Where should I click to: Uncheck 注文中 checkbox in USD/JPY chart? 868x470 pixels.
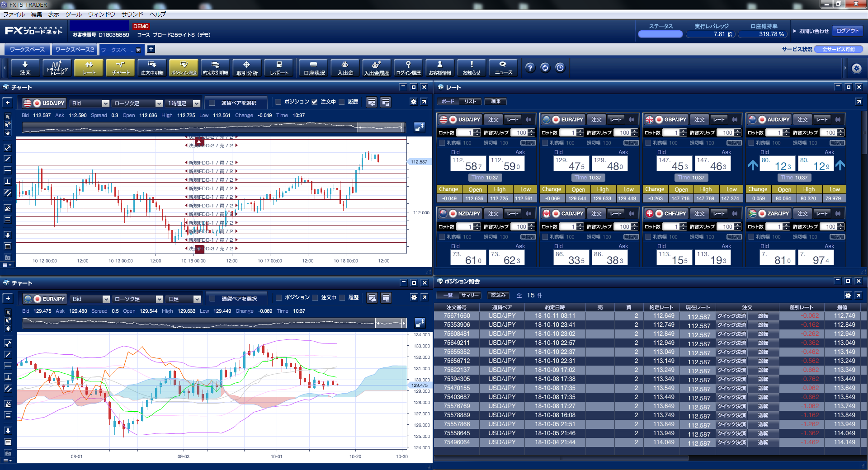(x=315, y=102)
